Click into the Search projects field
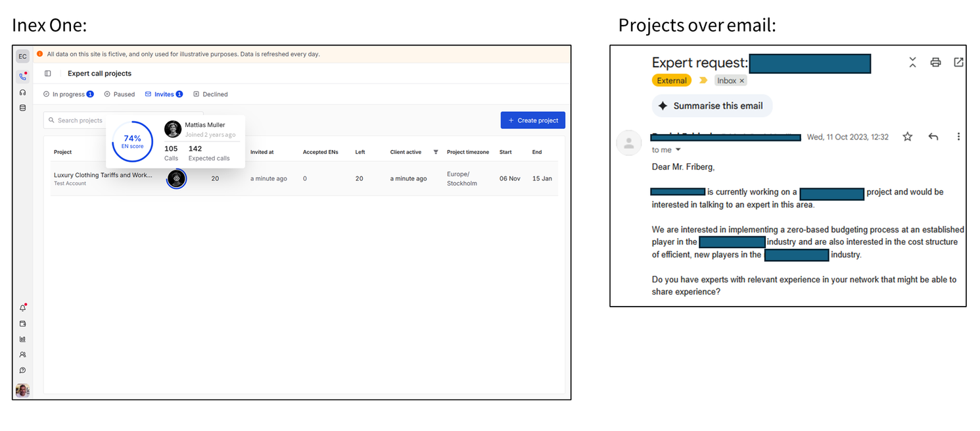This screenshot has height=431, width=980. click(79, 120)
